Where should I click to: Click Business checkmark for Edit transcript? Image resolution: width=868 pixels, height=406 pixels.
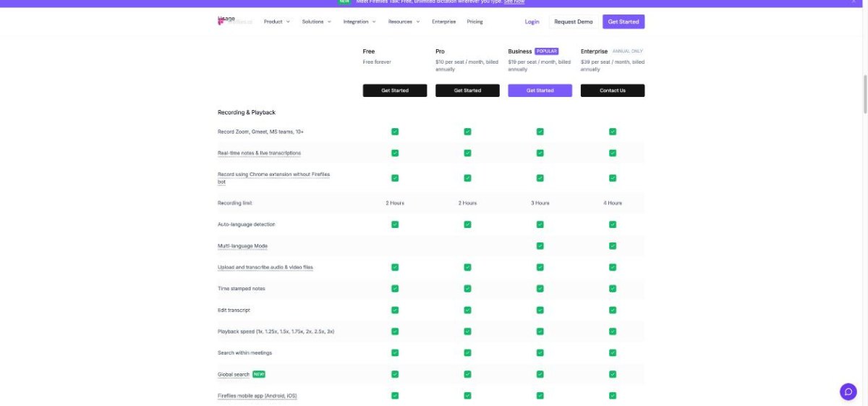point(540,310)
